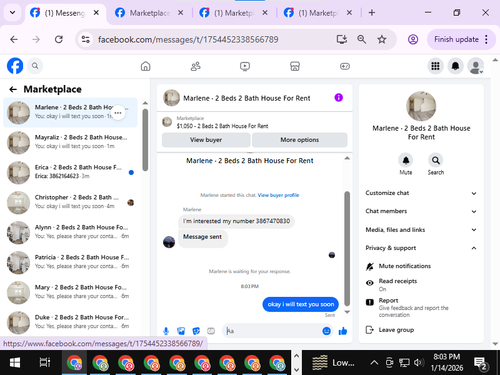Open the Alynn conversation
Screen dimensions: 500x375
(71, 232)
